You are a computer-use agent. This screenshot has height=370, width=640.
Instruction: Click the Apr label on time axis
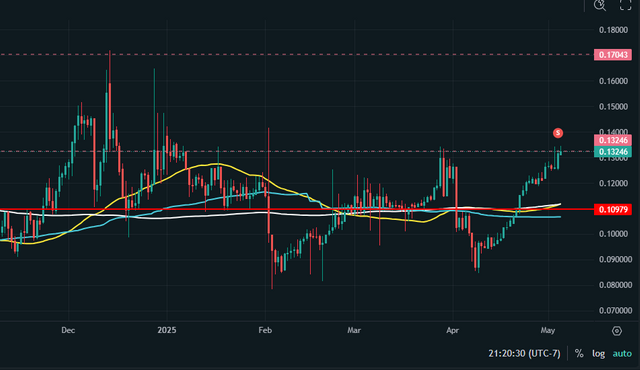pos(453,330)
